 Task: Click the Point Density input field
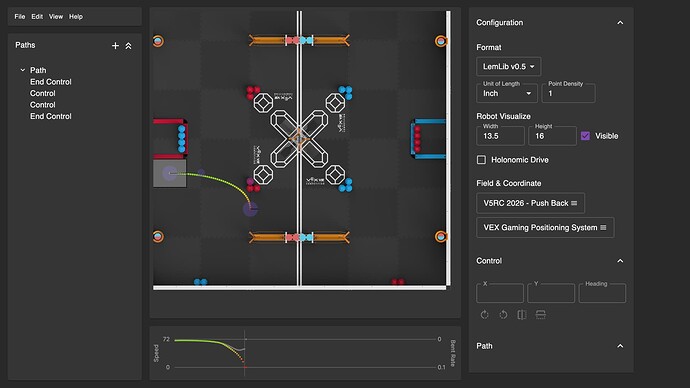pos(569,93)
